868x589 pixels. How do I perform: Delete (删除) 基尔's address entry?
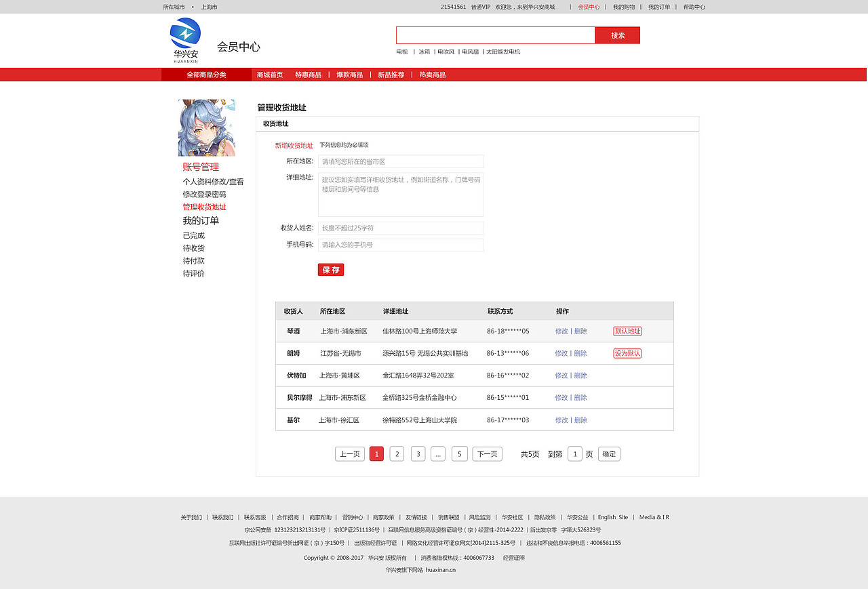coord(580,420)
